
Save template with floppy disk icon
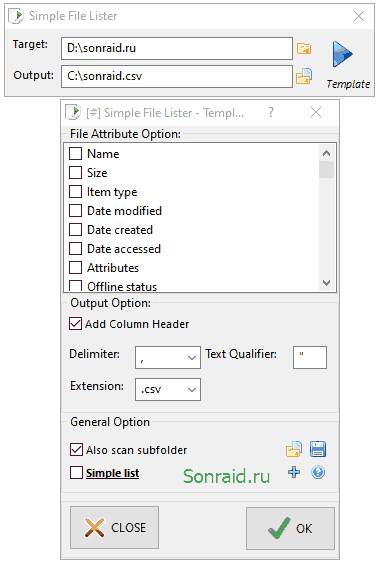click(x=318, y=449)
